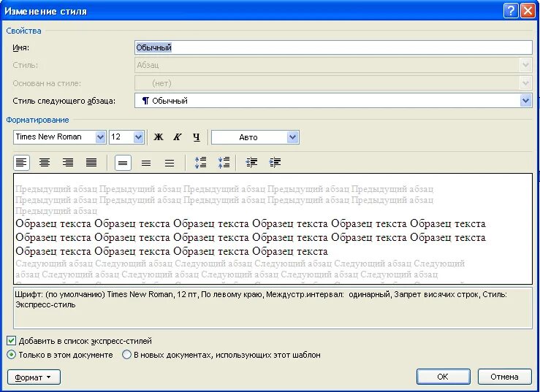Center paragraph text
The height and width of the screenshot is (392, 540).
[45, 163]
